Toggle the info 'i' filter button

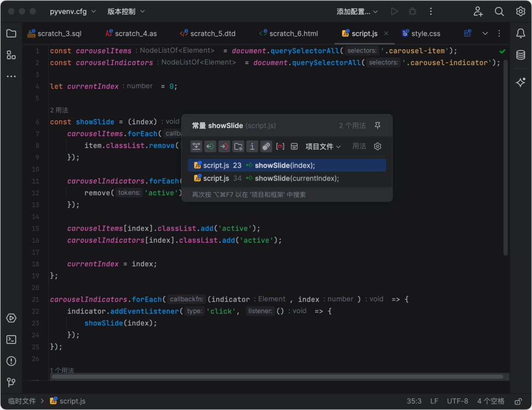point(252,146)
